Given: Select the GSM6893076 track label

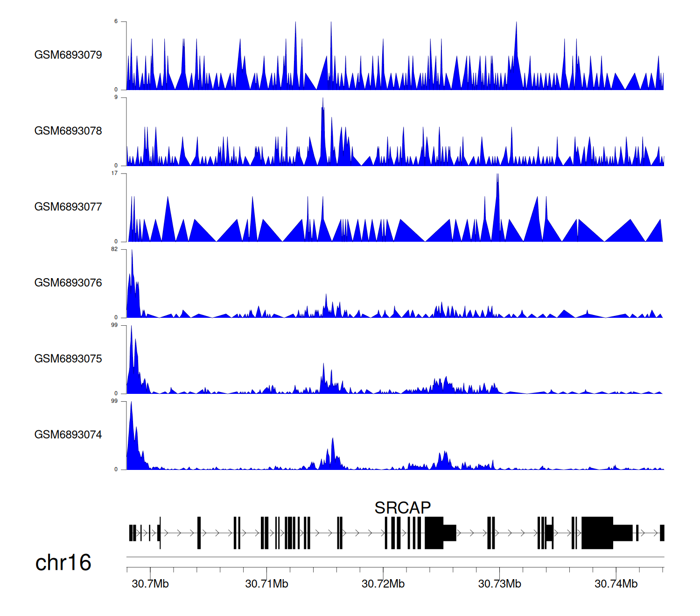Looking at the screenshot, I should tap(68, 283).
